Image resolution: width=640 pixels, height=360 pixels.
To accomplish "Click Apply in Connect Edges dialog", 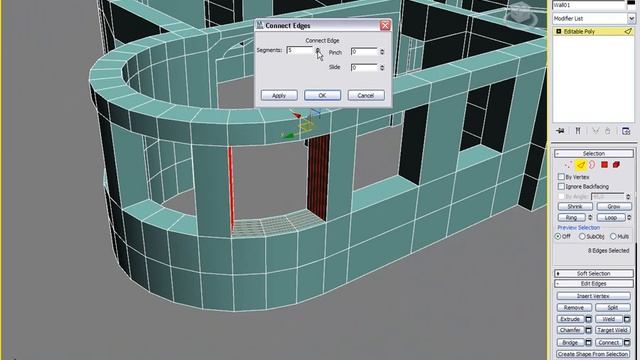I will [x=279, y=96].
